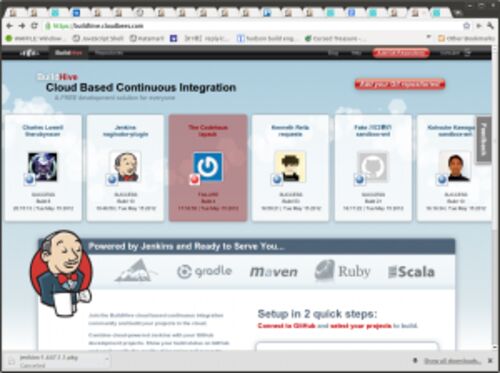Open the Charles Lowell therubyracer build card
Image resolution: width=500 pixels, height=373 pixels.
pos(43,168)
